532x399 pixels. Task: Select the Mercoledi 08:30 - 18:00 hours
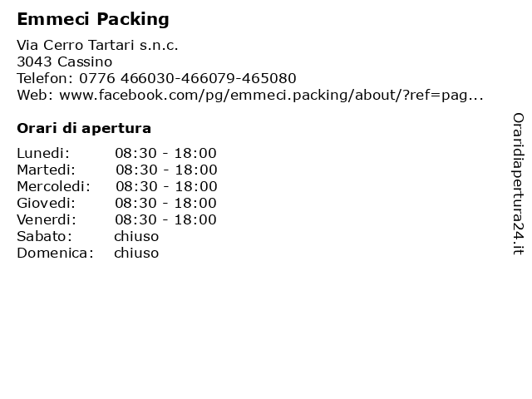166,186
